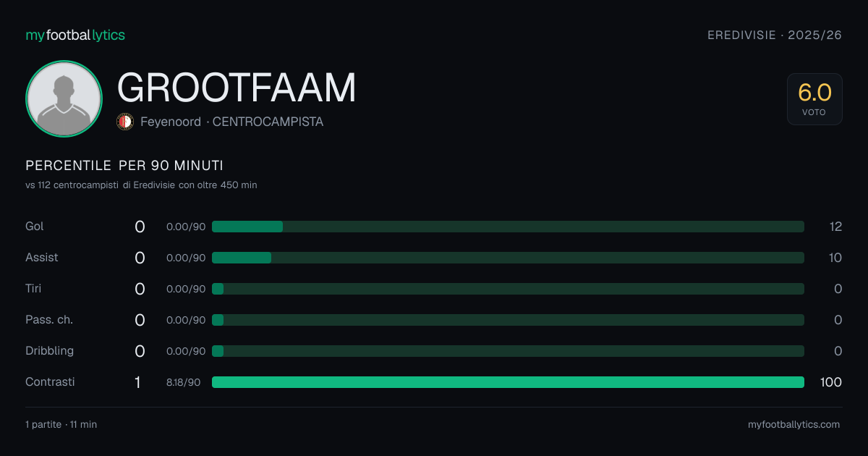Viewport: 868px width, 456px height.
Task: Click the Eredivisie 2025/26 season label
Action: click(775, 35)
